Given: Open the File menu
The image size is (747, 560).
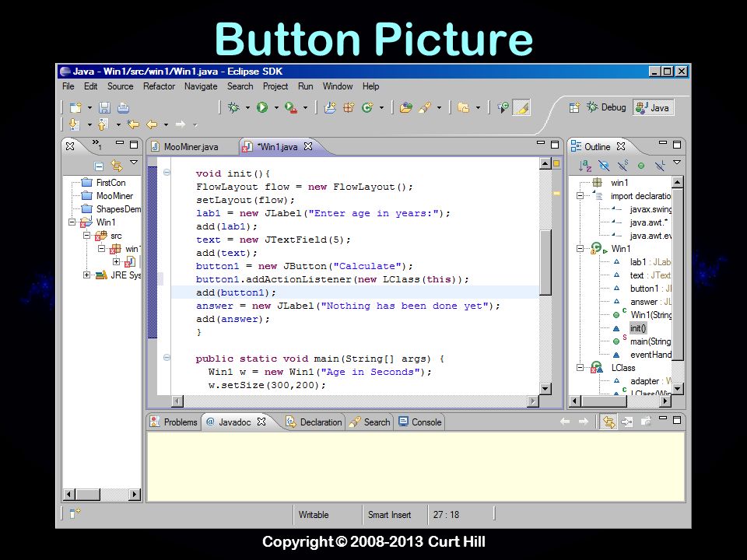Looking at the screenshot, I should click(68, 86).
